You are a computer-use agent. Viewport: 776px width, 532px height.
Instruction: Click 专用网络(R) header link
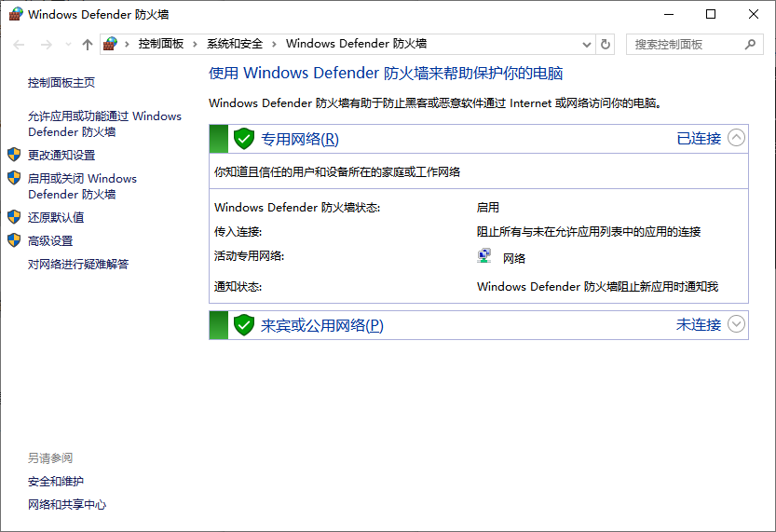300,139
